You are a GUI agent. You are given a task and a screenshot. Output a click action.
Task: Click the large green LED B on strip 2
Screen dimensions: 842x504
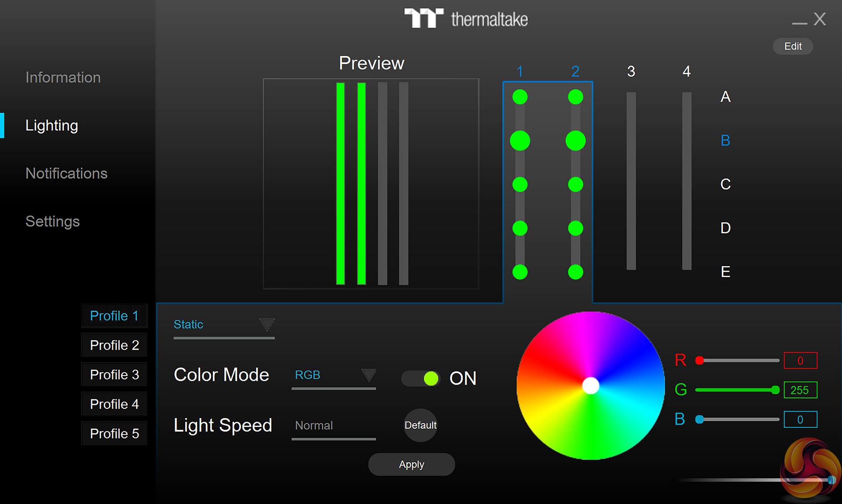pos(575,141)
